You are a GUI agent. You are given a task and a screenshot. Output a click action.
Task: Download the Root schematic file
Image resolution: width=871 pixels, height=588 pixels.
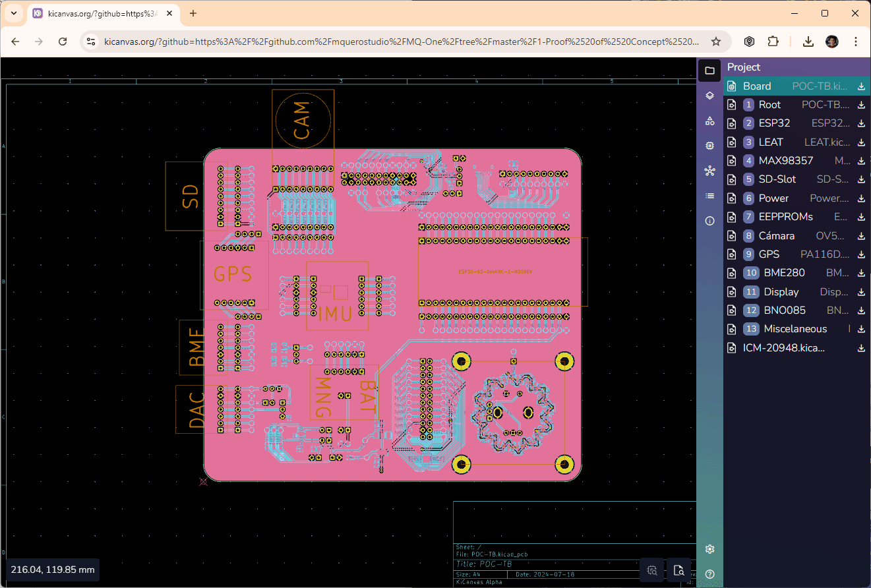861,105
